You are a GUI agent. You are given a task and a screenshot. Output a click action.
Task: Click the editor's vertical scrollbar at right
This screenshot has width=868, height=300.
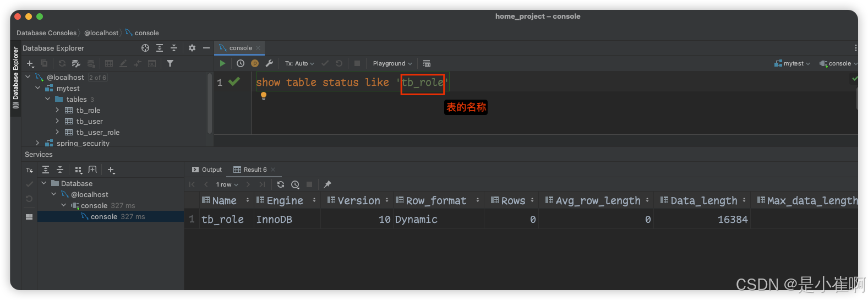pos(856,99)
